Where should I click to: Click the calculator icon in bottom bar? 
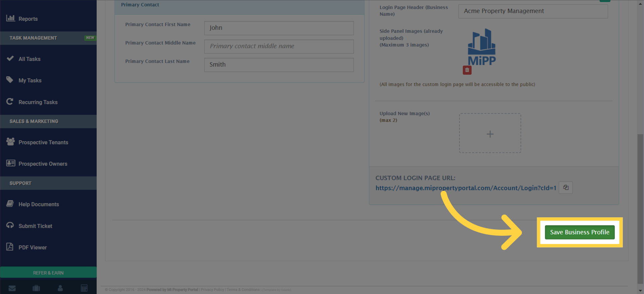[x=84, y=288]
